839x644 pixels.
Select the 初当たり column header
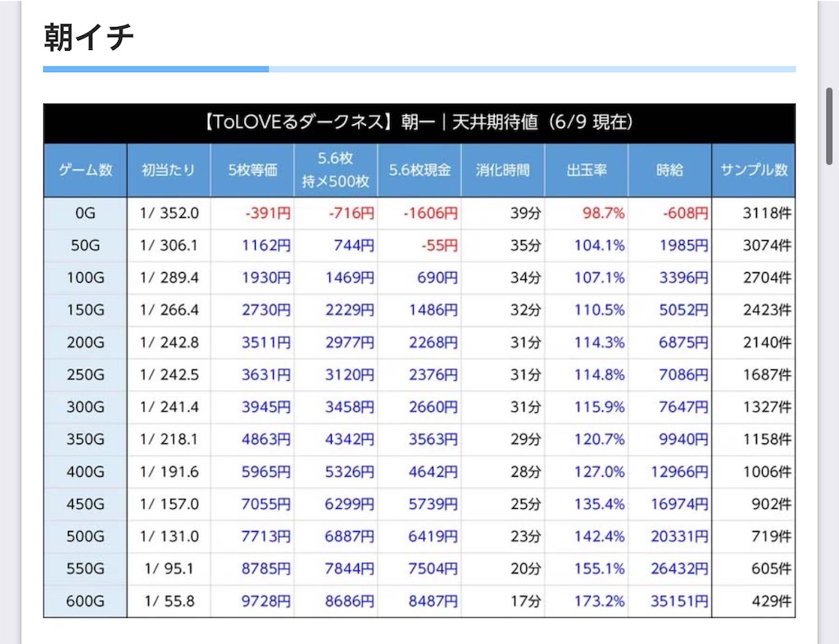tap(169, 170)
